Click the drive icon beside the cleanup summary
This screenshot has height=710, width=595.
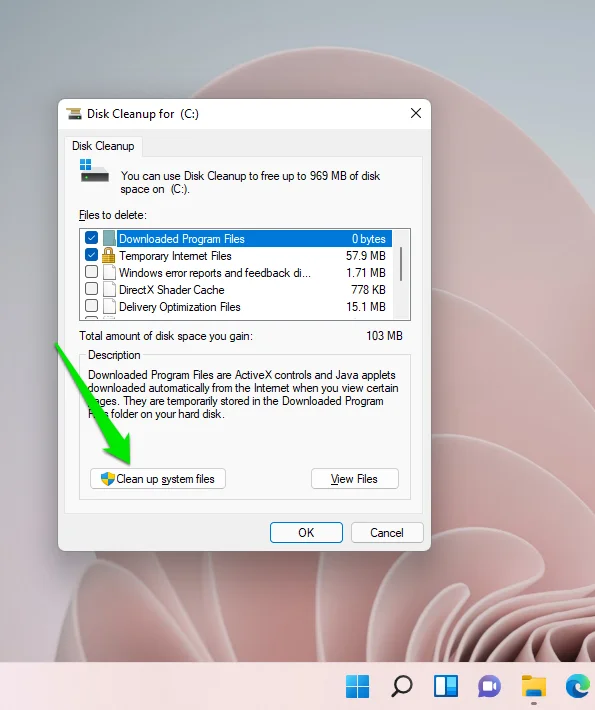click(x=94, y=170)
